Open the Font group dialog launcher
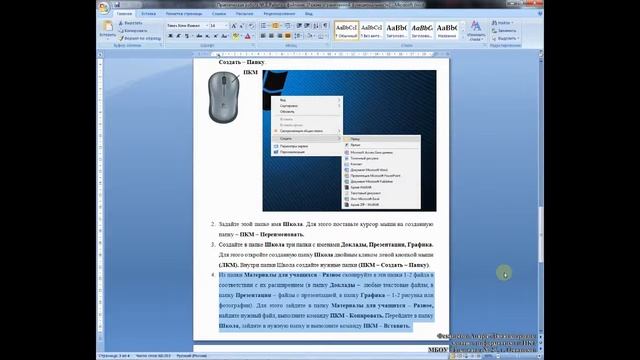 pyautogui.click(x=254, y=45)
